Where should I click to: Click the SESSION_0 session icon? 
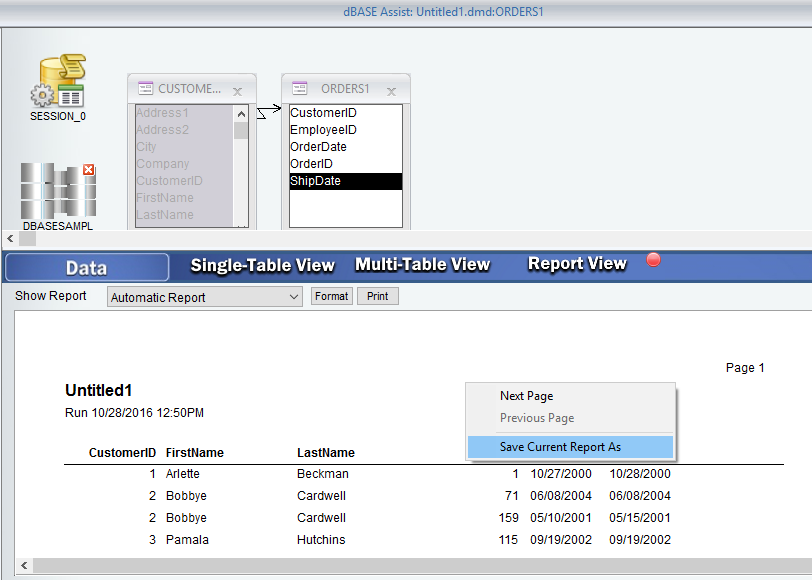58,83
